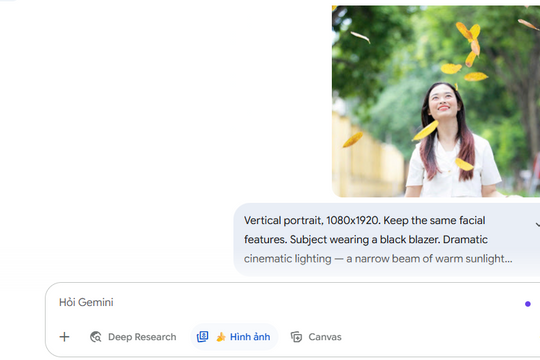
Task: Click the image stack icon beside Hình ảnh
Action: (x=202, y=337)
